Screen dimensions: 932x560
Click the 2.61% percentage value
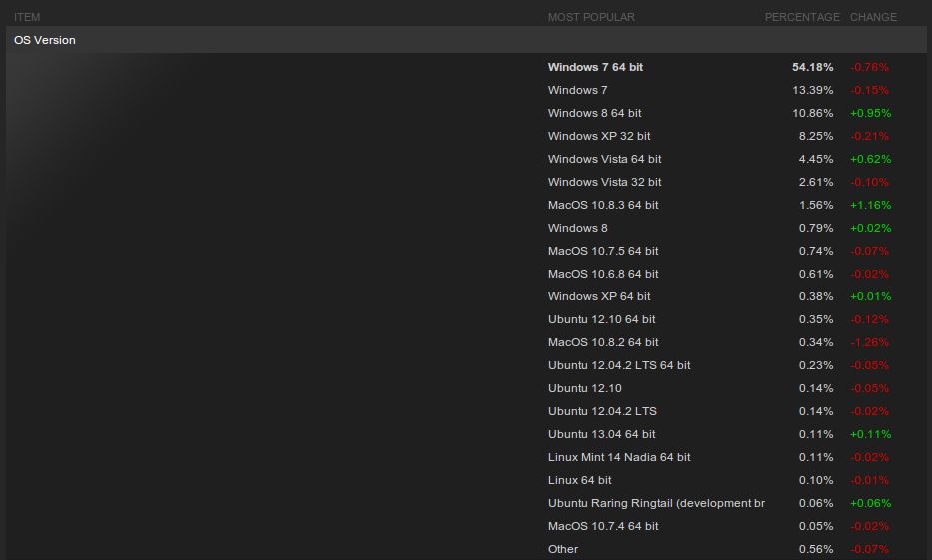coord(816,182)
